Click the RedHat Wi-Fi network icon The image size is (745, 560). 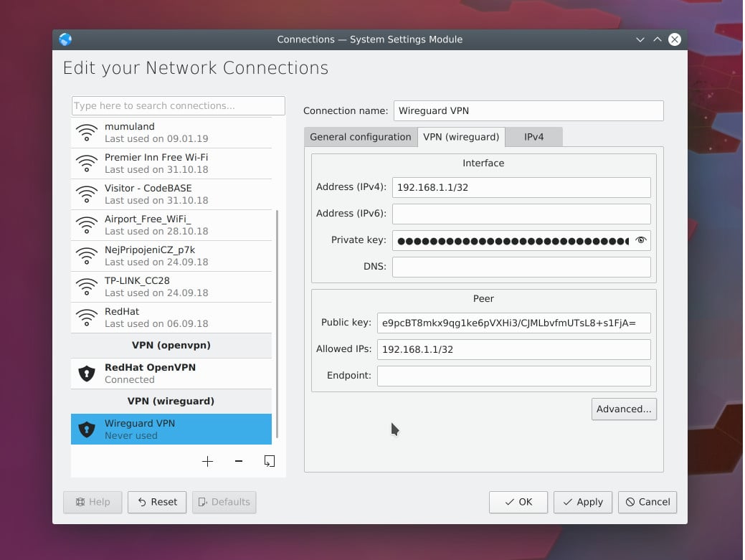coord(87,317)
